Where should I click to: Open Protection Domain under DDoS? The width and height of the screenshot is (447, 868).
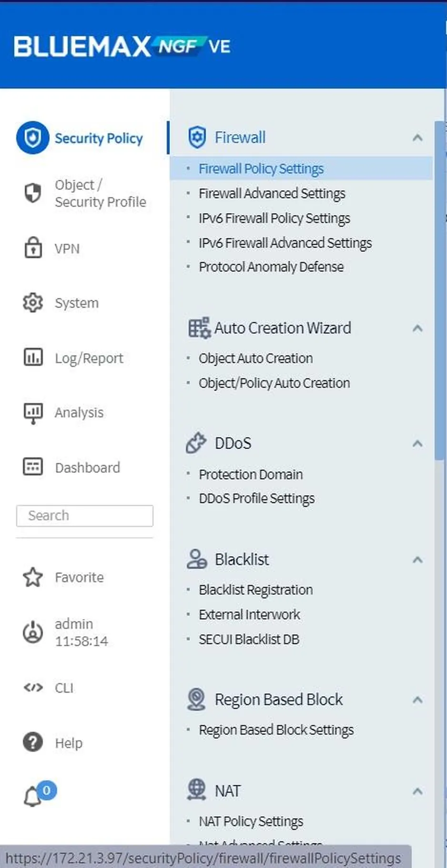pyautogui.click(x=251, y=474)
